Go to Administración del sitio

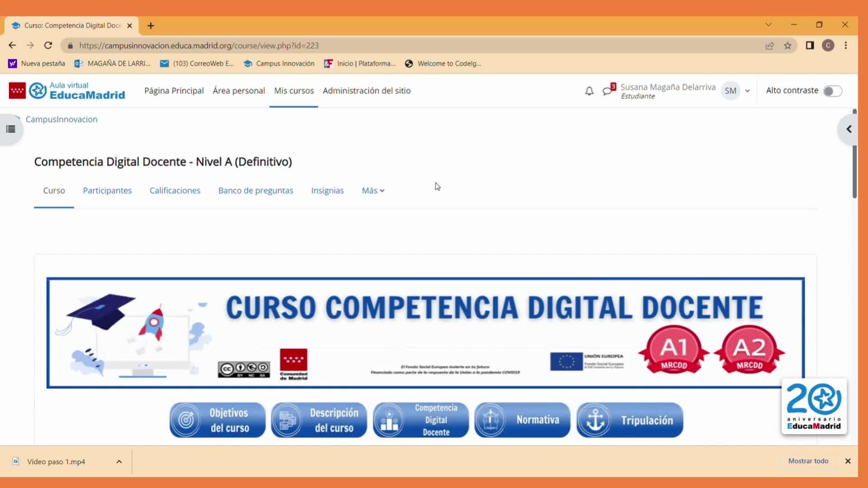pyautogui.click(x=366, y=91)
